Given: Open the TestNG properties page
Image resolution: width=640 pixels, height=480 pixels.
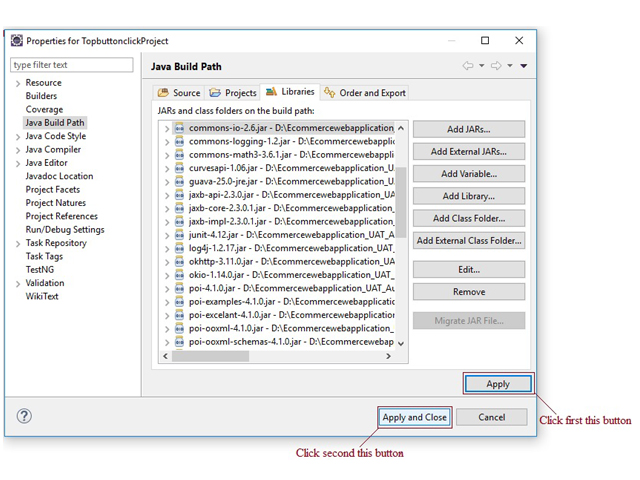Looking at the screenshot, I should pos(40,270).
